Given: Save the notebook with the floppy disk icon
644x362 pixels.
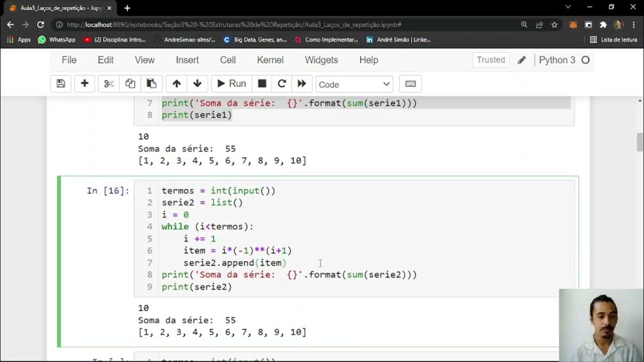Looking at the screenshot, I should pos(61,83).
